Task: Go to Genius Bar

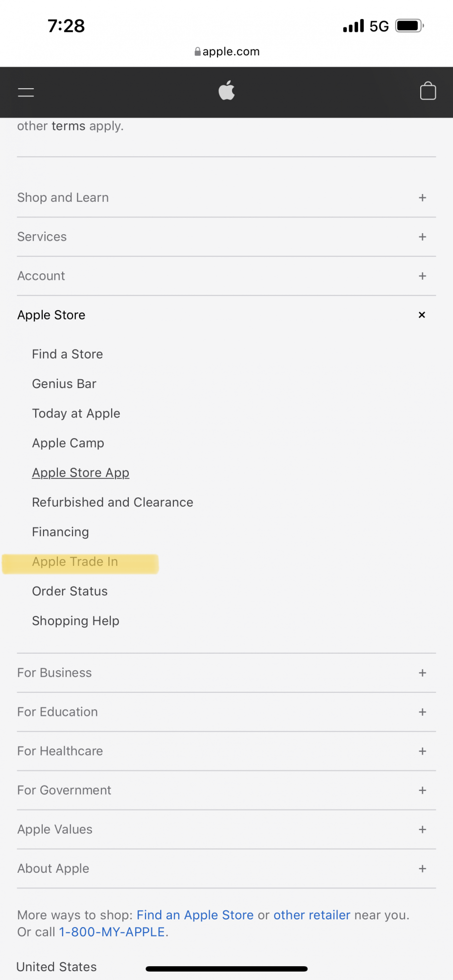Action: 64,384
